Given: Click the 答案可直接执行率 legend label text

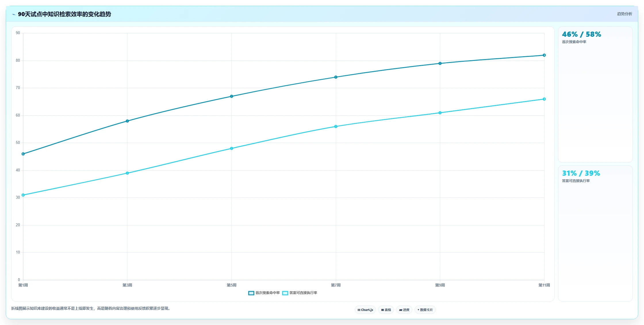Looking at the screenshot, I should click(x=303, y=293).
